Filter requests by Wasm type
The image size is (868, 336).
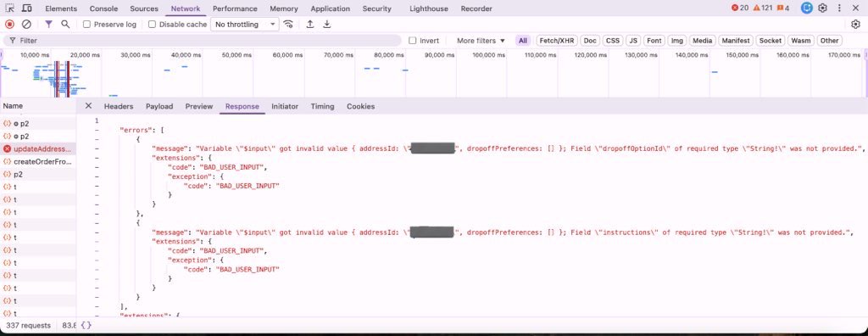pos(800,41)
